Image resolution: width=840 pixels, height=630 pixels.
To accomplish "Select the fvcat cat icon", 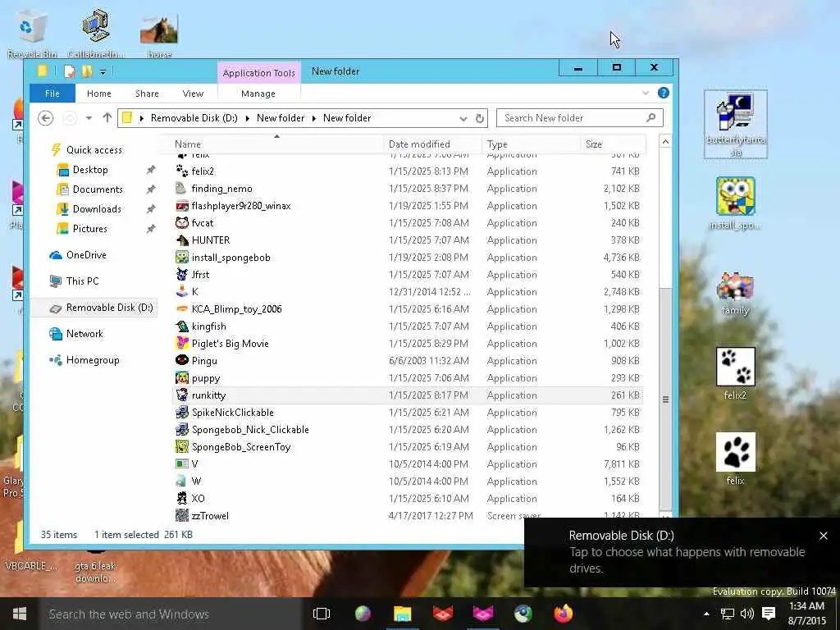I will pos(182,223).
